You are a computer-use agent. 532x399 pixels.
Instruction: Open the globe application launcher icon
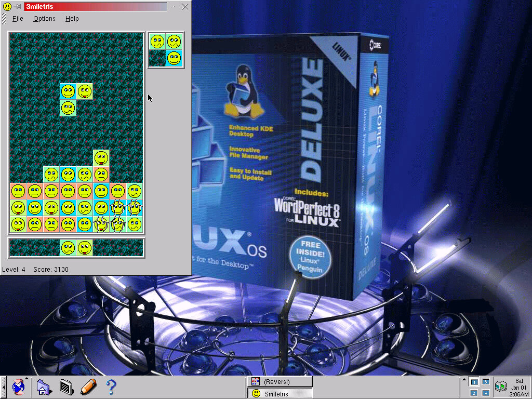click(19, 387)
